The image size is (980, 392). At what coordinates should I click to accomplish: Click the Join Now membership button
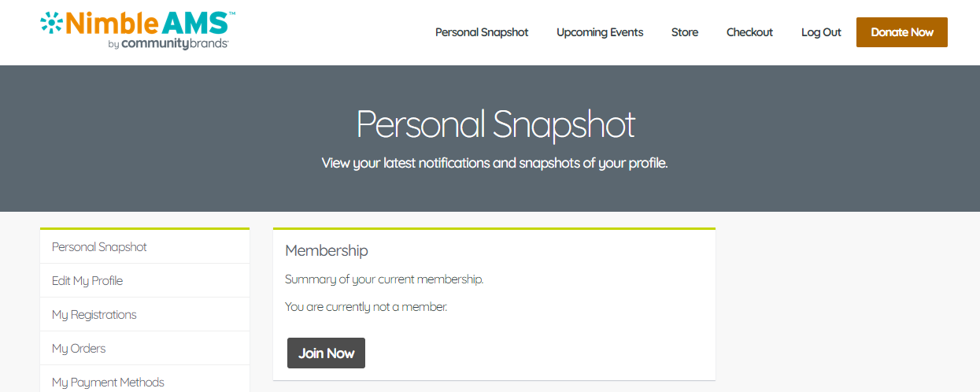pos(326,353)
